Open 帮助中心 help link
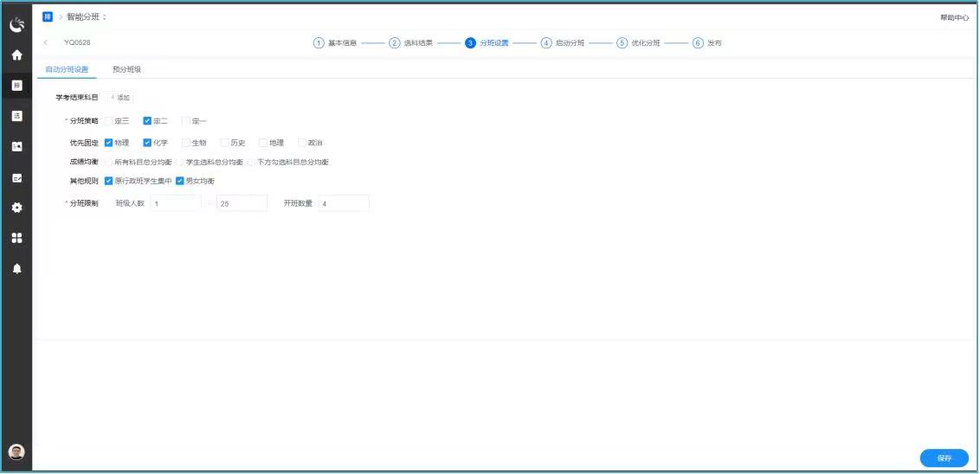The width and height of the screenshot is (980, 474). pyautogui.click(x=954, y=17)
